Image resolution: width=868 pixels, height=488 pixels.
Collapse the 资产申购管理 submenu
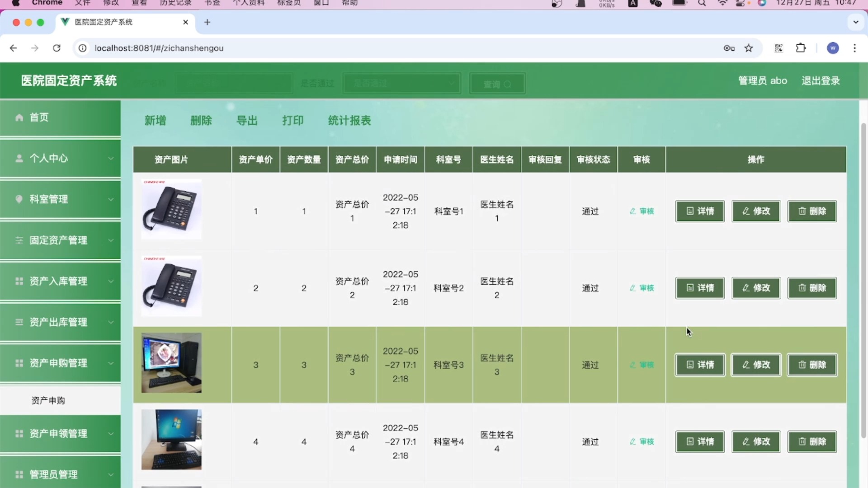111,363
